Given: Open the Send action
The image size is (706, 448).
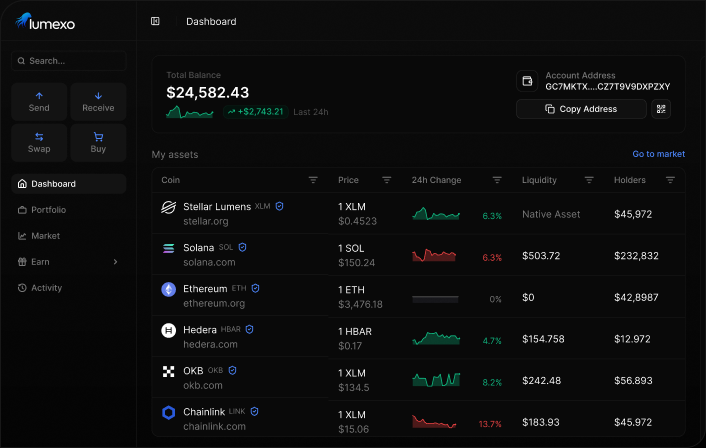Looking at the screenshot, I should (39, 102).
